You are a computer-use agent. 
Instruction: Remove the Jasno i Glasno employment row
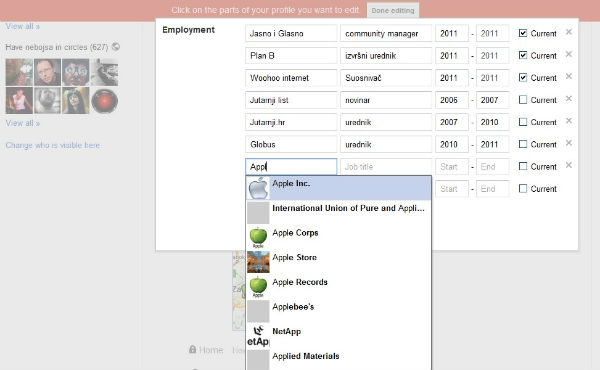tap(569, 32)
